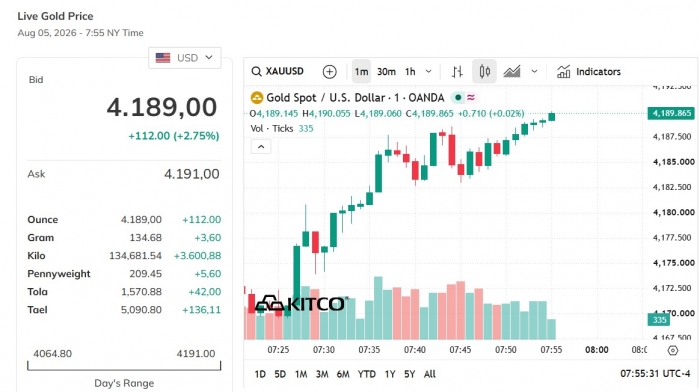Open the USD currency dropdown
This screenshot has height=392, width=700.
(184, 58)
